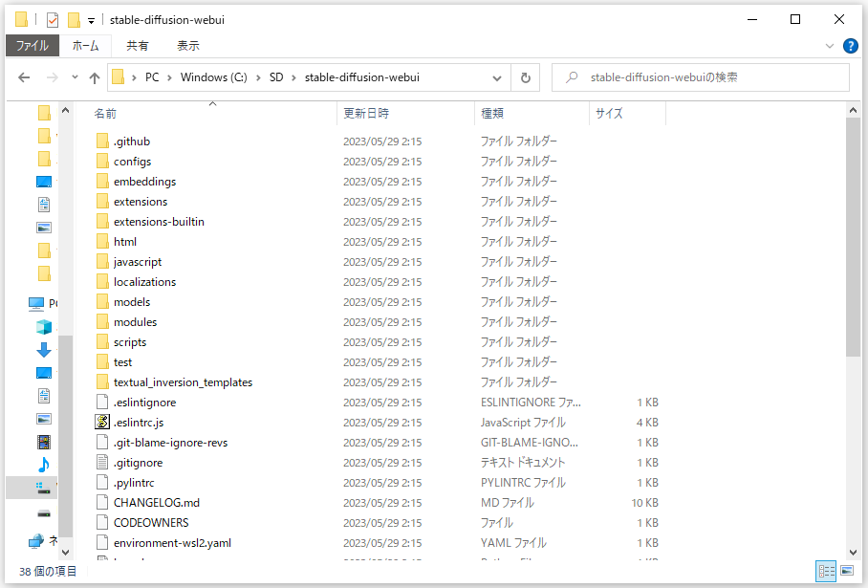Screen dimensions: 868x588
Task: Select the scripts folder icon
Action: tap(102, 342)
